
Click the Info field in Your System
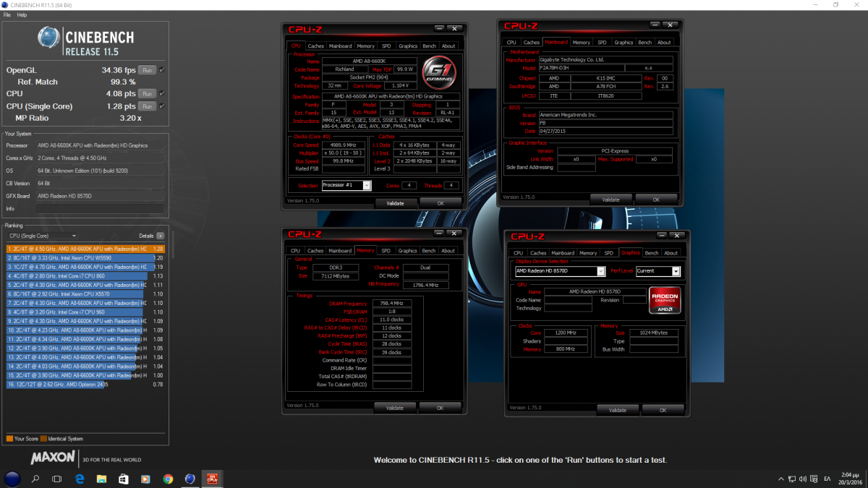pos(101,209)
